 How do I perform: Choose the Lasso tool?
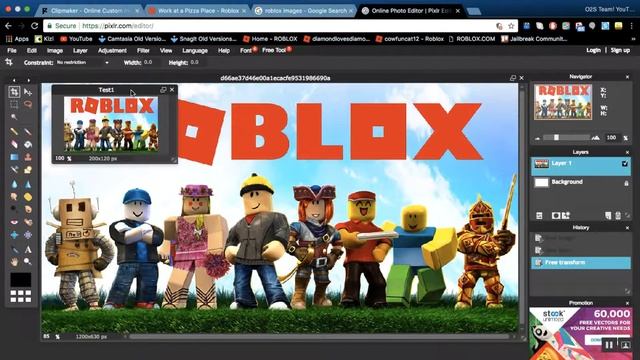[x=28, y=104]
